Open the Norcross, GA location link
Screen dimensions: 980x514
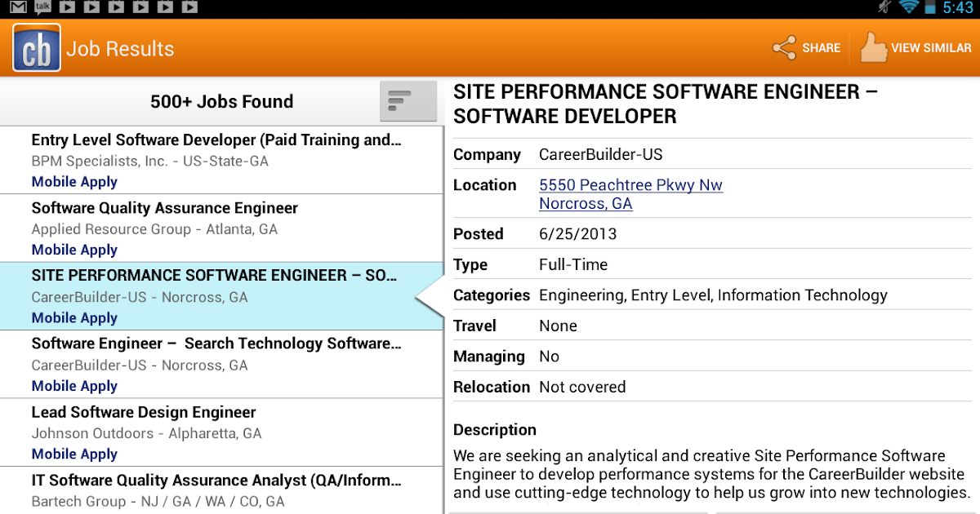point(586,204)
